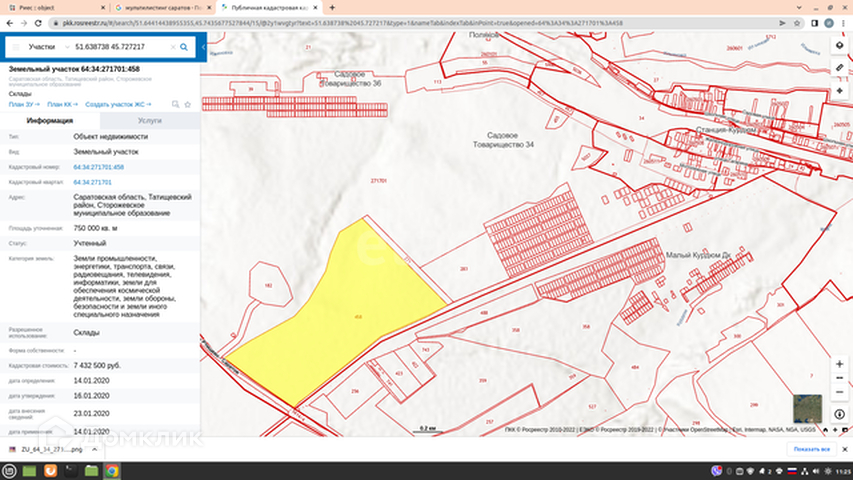This screenshot has width=853, height=480.
Task: Select the ruler measurement tool
Action: point(839,67)
